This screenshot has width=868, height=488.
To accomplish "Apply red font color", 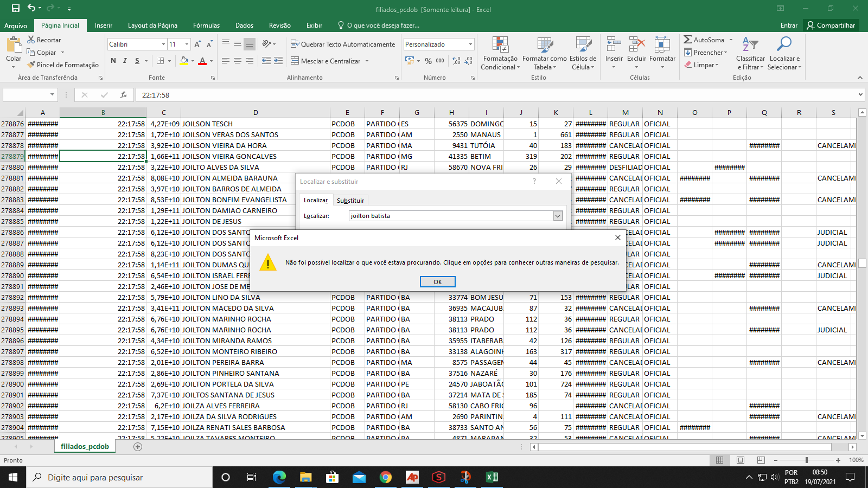I will pos(202,61).
